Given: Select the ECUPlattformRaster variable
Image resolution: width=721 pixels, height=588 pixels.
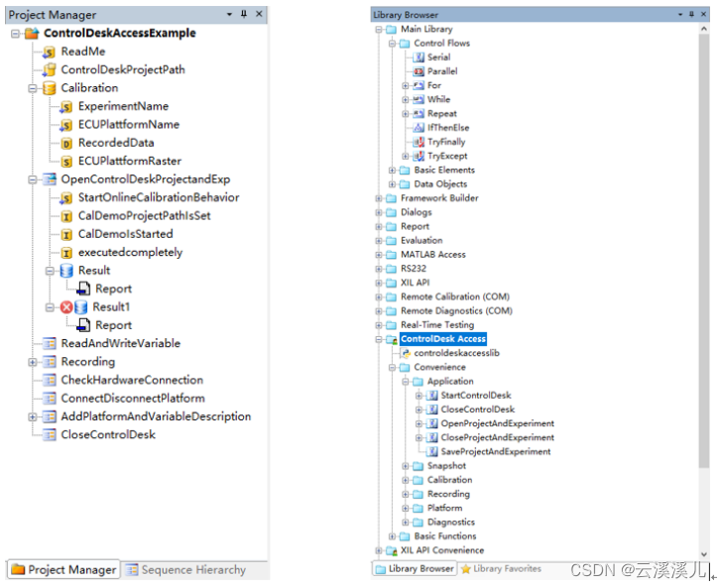Looking at the screenshot, I should tap(130, 162).
